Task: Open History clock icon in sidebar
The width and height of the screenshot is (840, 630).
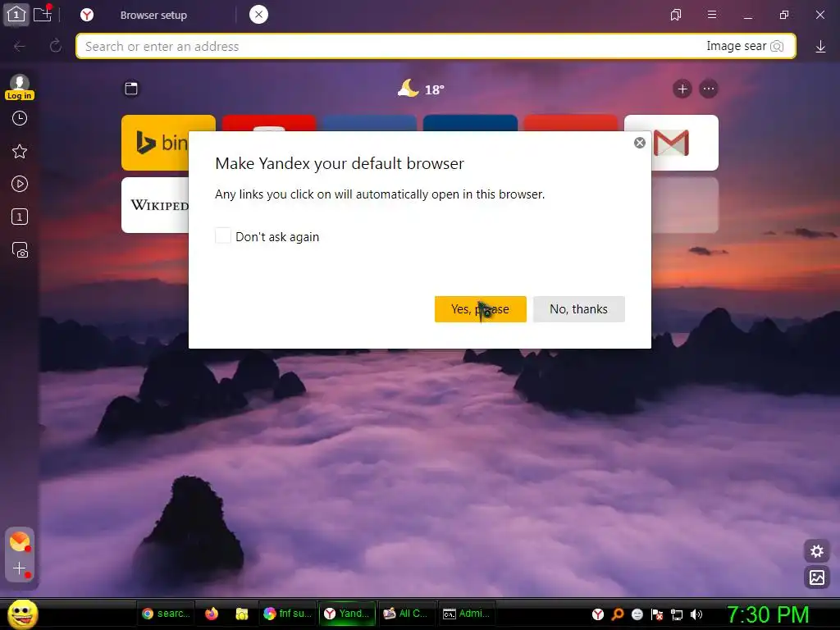Action: point(20,118)
